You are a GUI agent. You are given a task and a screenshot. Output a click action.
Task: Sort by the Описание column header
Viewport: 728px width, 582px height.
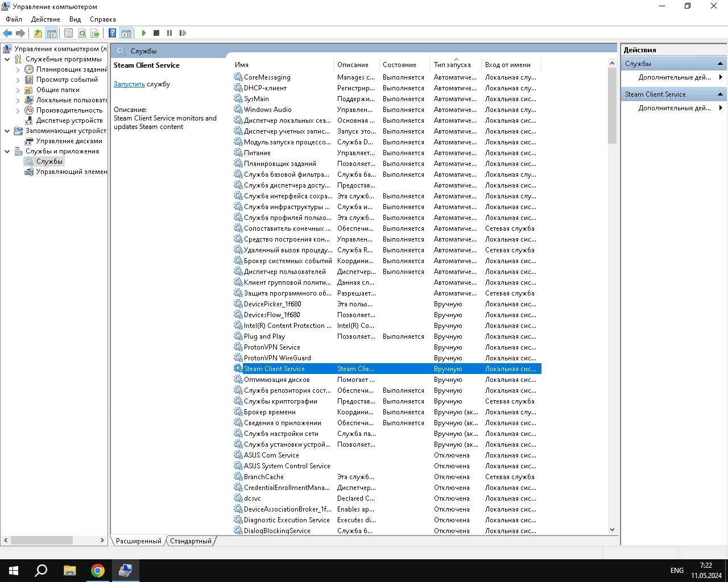pos(357,65)
